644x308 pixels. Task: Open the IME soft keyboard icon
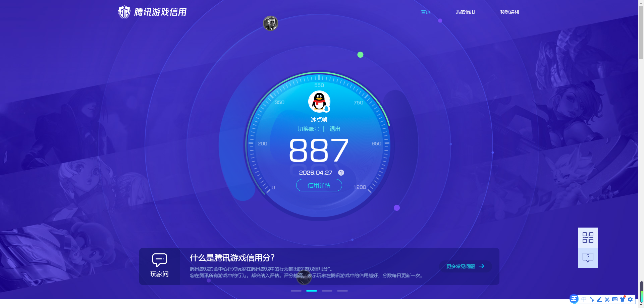[x=615, y=299]
